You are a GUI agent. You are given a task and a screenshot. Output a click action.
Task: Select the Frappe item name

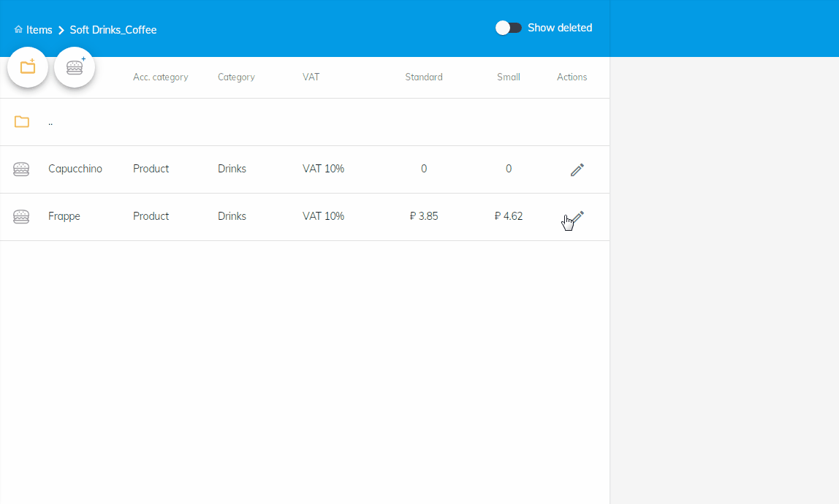tap(64, 216)
